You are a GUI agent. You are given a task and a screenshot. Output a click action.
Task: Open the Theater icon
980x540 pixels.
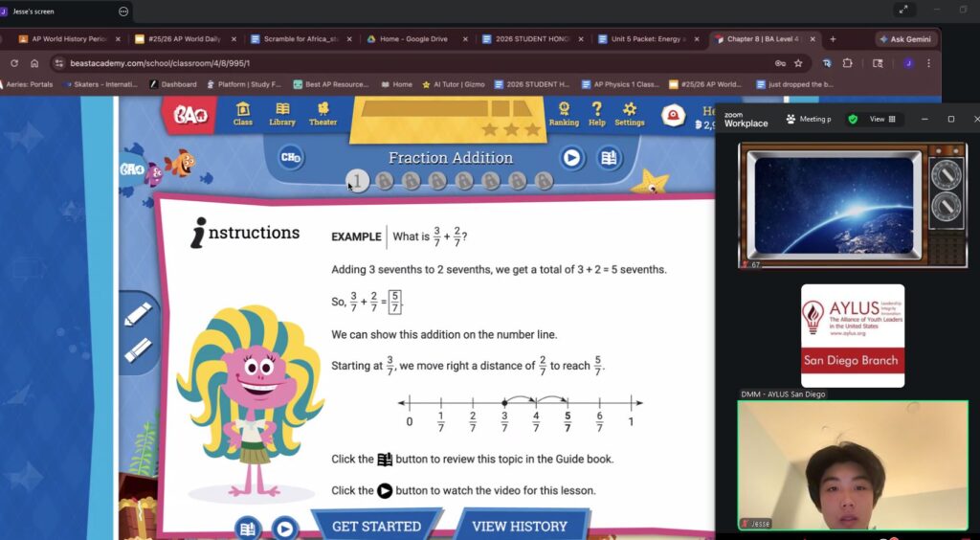click(323, 114)
